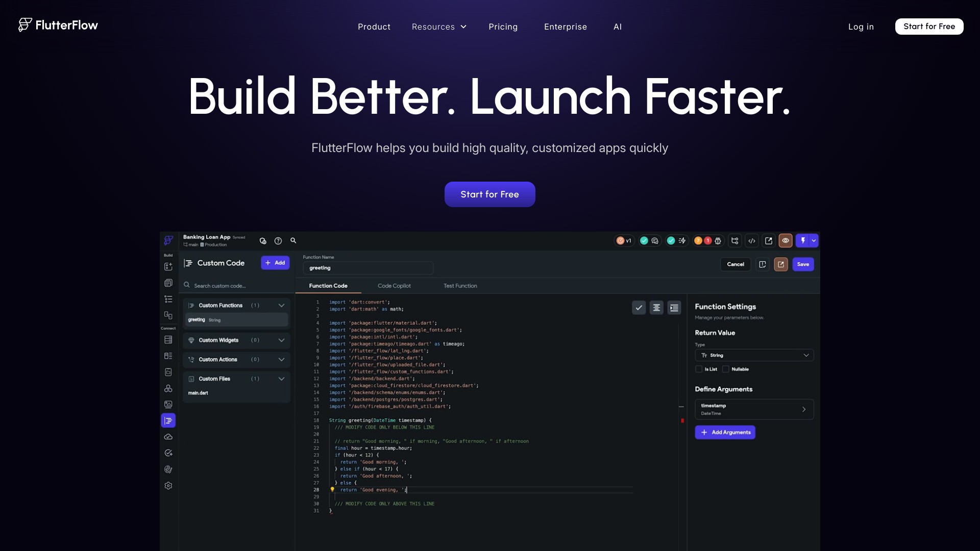980x551 pixels.
Task: Select the media assets image icon in sidebar
Action: tap(168, 405)
